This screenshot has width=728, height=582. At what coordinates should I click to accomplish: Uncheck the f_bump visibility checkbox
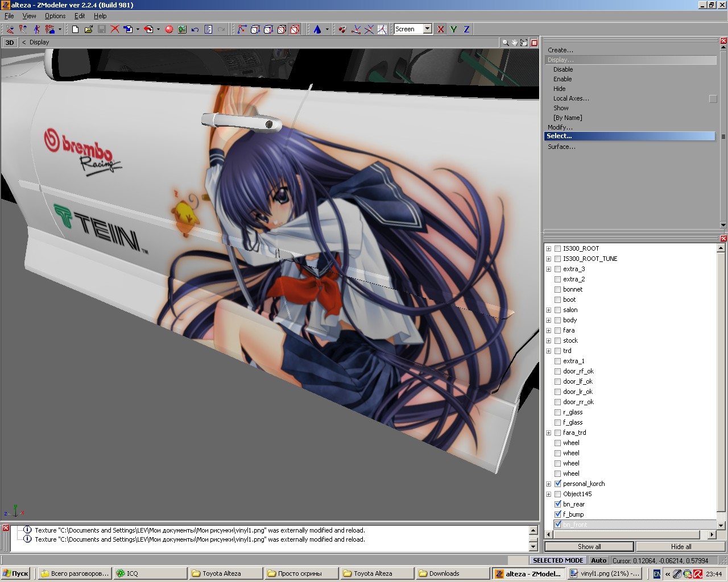558,514
